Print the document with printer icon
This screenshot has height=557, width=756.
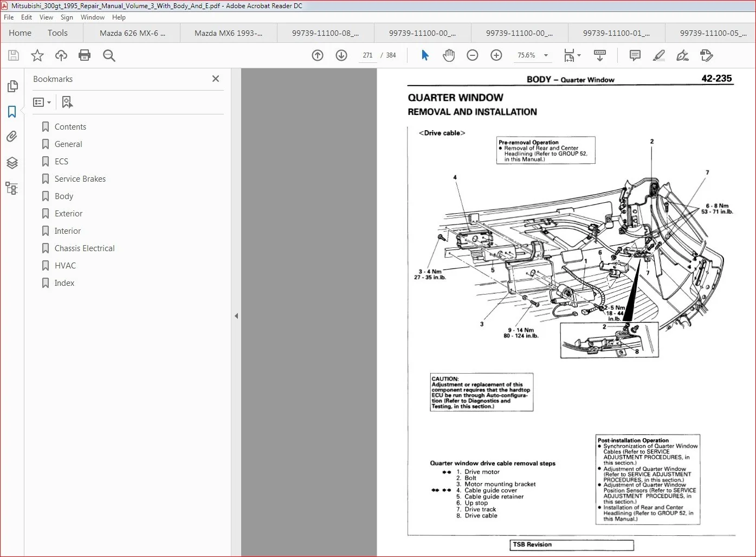pyautogui.click(x=85, y=55)
